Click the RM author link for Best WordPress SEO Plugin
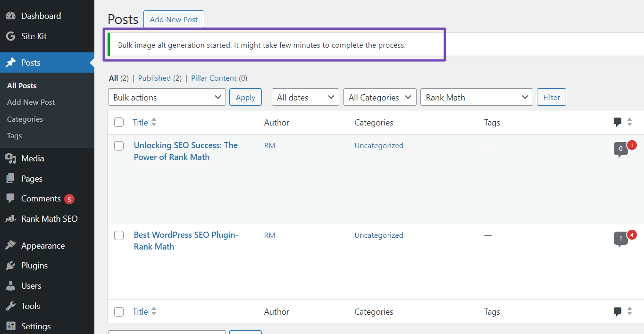 (x=269, y=235)
